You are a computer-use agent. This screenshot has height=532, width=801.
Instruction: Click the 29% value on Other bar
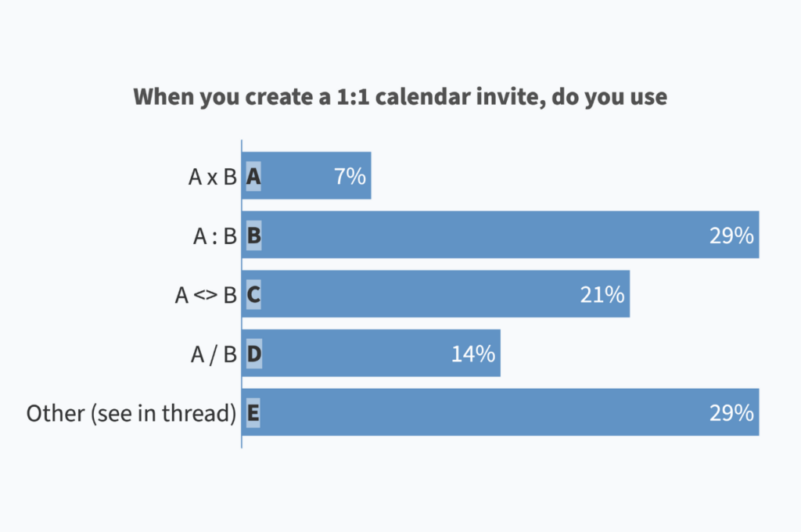point(731,413)
